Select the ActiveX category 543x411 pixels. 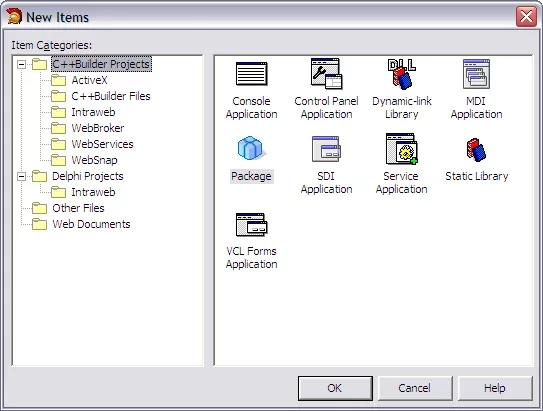tap(89, 80)
